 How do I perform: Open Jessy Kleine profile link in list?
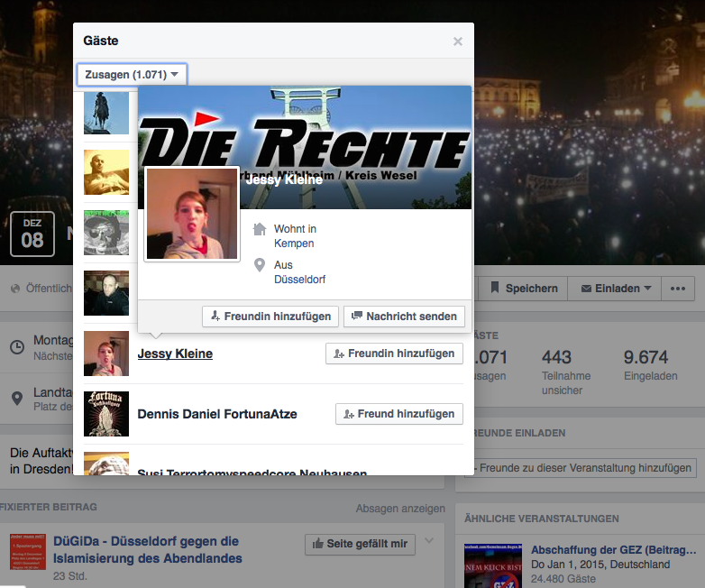(x=175, y=354)
